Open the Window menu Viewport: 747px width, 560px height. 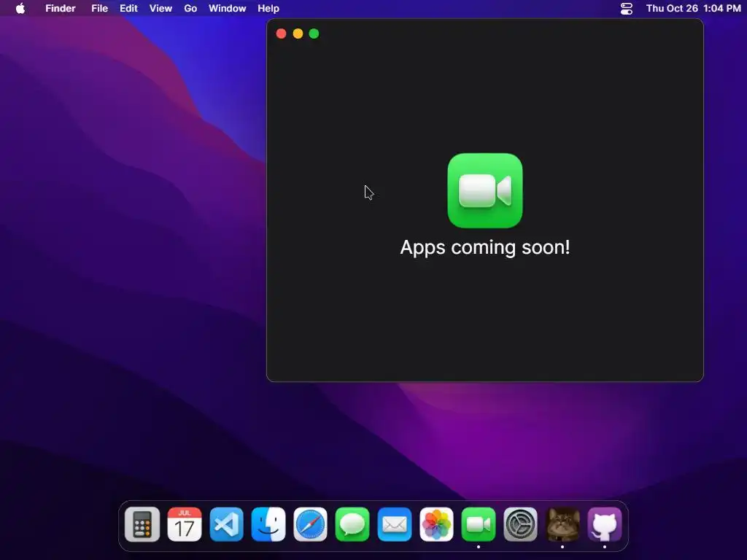228,8
